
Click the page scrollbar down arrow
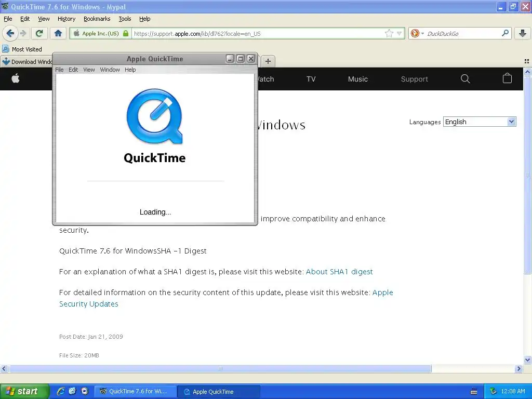point(527,360)
